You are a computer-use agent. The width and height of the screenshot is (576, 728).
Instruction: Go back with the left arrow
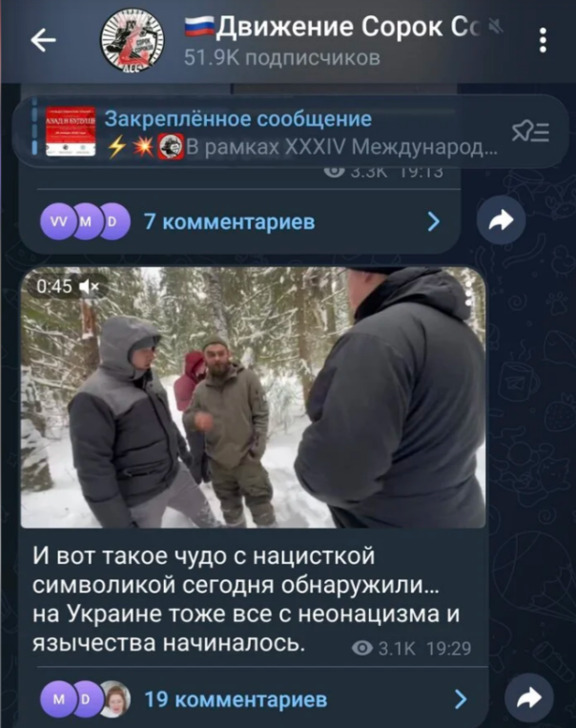coord(43,40)
